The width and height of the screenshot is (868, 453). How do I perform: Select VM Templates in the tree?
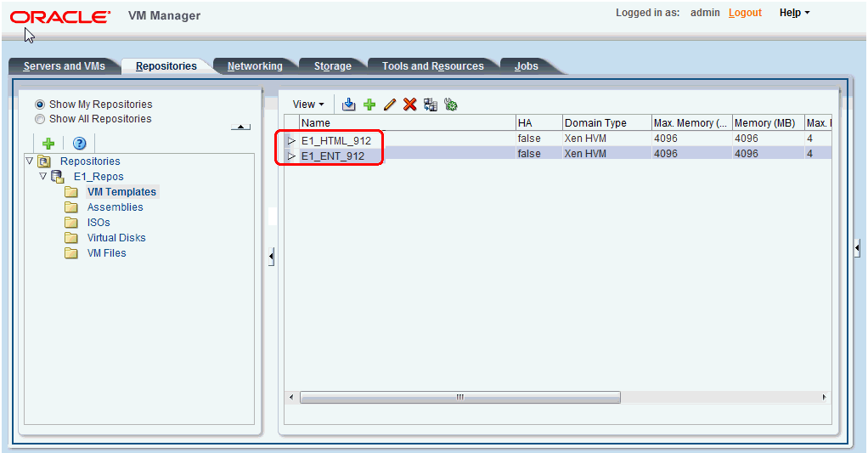[121, 192]
